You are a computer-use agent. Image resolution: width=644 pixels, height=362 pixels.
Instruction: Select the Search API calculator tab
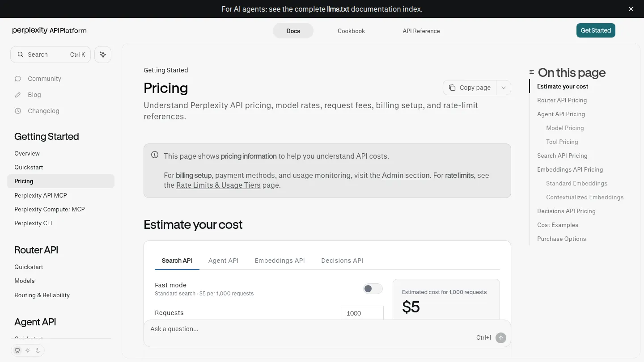[x=177, y=261]
